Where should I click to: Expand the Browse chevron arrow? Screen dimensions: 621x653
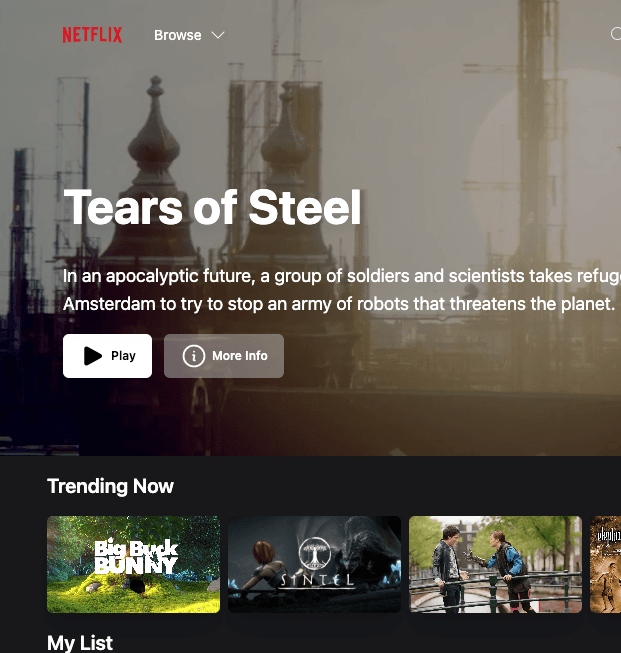pyautogui.click(x=218, y=35)
